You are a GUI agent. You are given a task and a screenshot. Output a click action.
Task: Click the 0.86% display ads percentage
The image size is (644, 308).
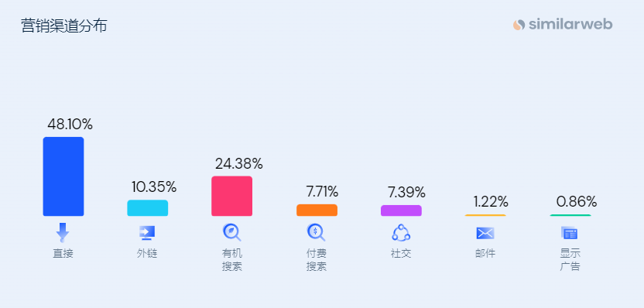[x=577, y=202]
